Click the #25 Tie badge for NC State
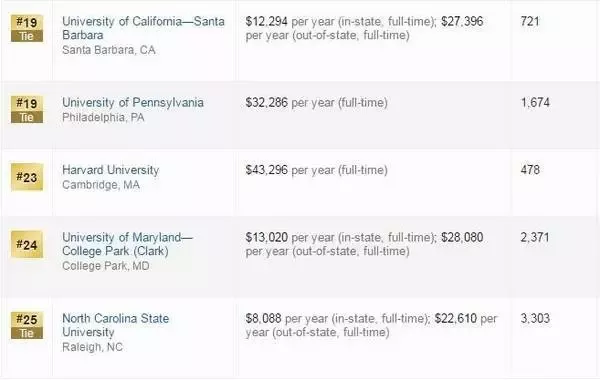 [27, 325]
